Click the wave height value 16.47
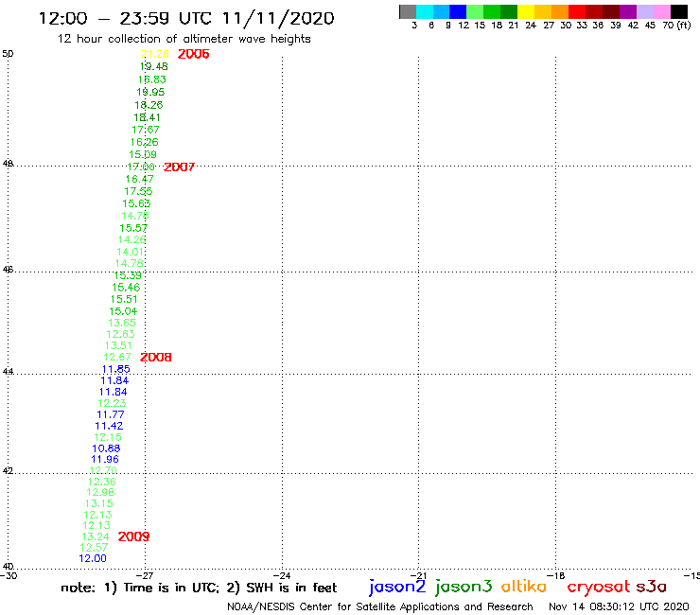700x615 pixels. point(139,179)
